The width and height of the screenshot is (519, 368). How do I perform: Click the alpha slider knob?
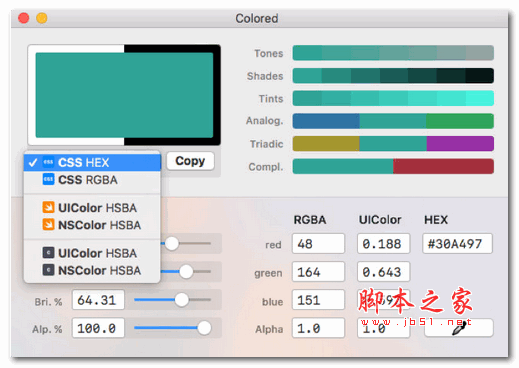click(204, 328)
